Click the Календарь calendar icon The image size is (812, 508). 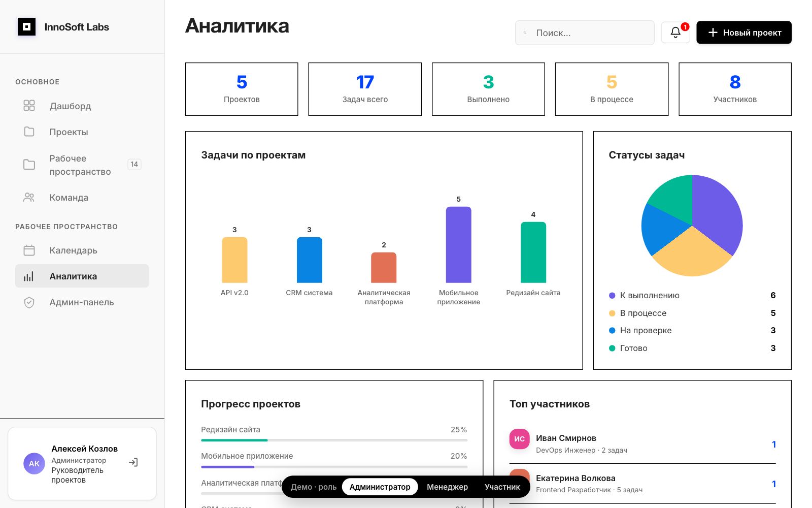point(29,250)
